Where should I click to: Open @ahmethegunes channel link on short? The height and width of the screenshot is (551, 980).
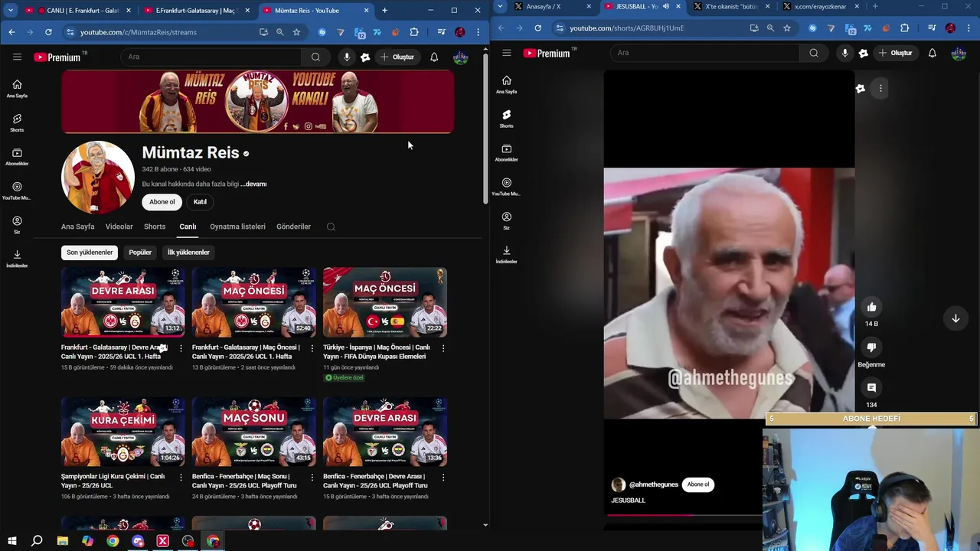click(653, 484)
